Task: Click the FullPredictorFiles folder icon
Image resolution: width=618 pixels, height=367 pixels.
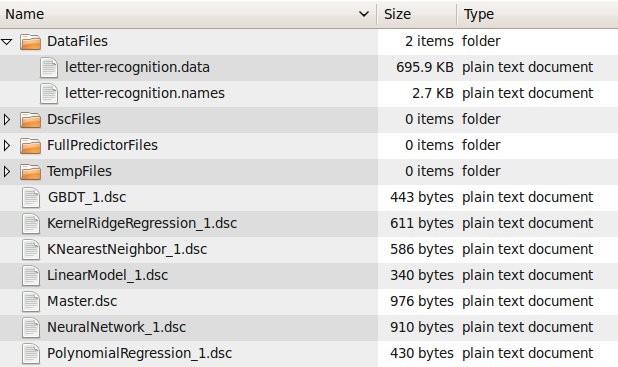Action: pos(30,145)
